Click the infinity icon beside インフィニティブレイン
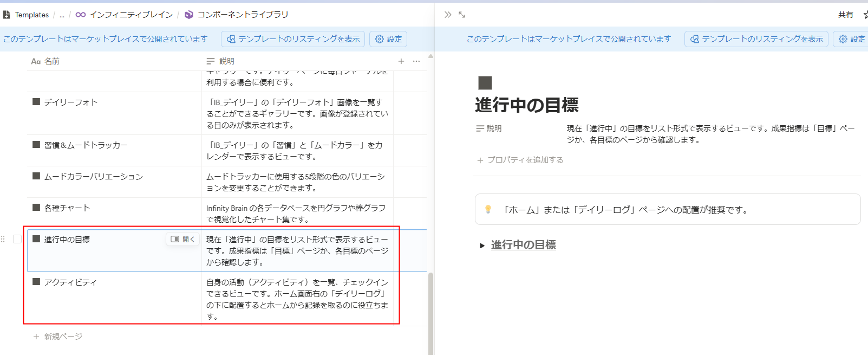The height and width of the screenshot is (355, 868). [x=81, y=15]
